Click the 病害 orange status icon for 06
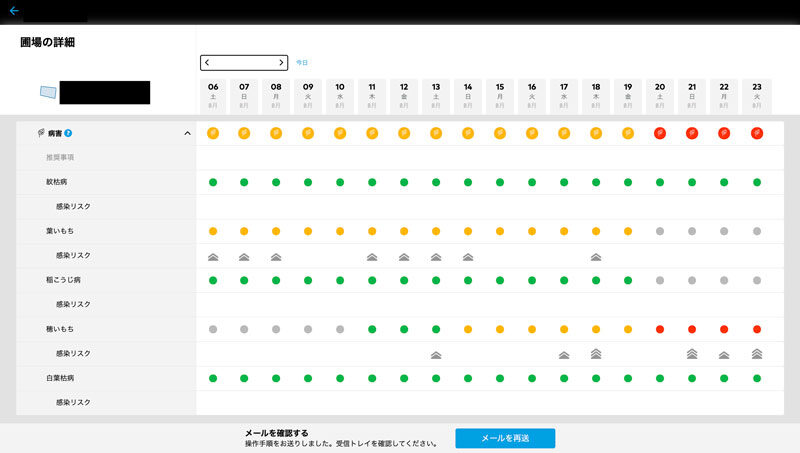The height and width of the screenshot is (453, 800). [x=213, y=133]
